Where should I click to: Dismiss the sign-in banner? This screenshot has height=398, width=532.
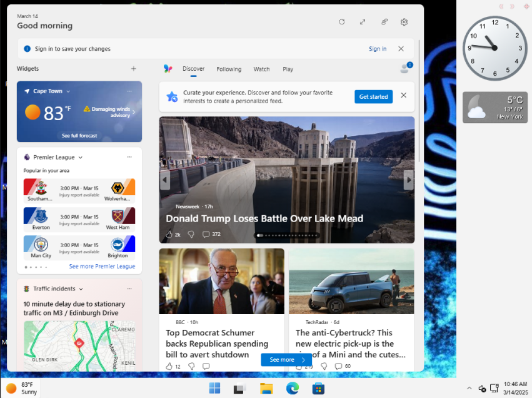click(x=401, y=49)
